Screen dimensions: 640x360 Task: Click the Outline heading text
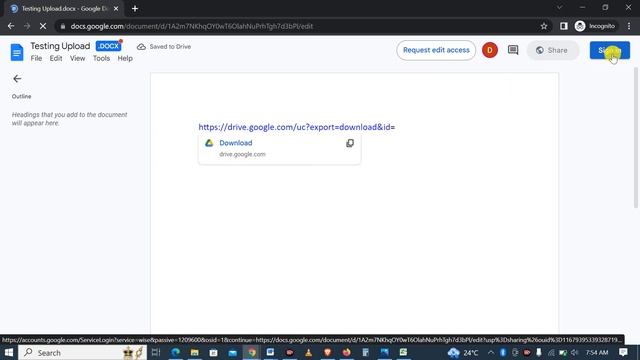[x=22, y=96]
